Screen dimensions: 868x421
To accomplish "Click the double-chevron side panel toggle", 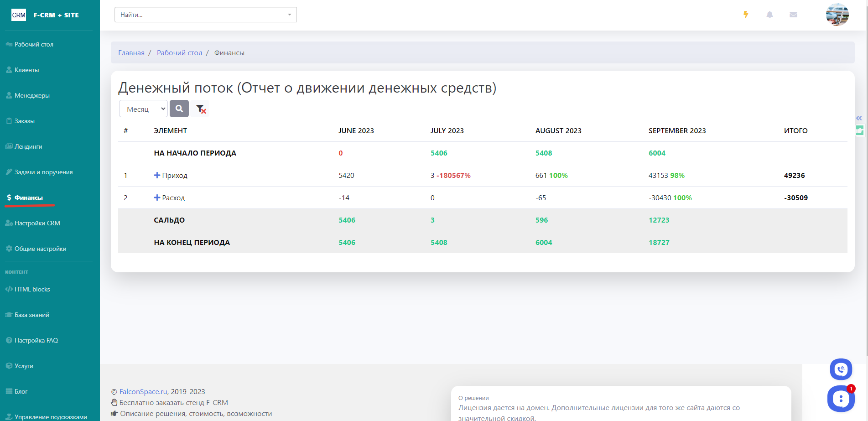I will pyautogui.click(x=859, y=118).
